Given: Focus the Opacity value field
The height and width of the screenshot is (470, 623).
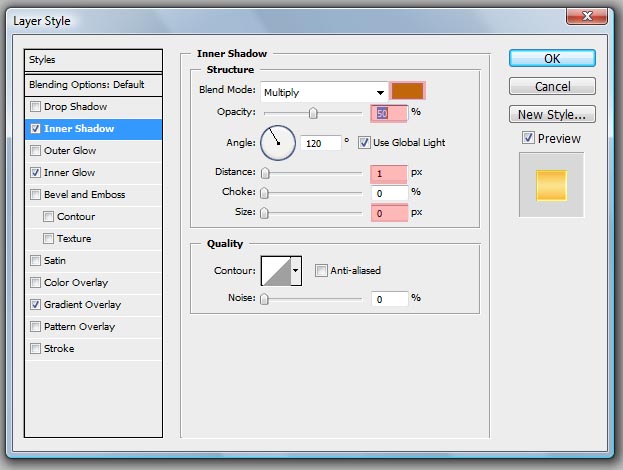Looking at the screenshot, I should (x=389, y=114).
